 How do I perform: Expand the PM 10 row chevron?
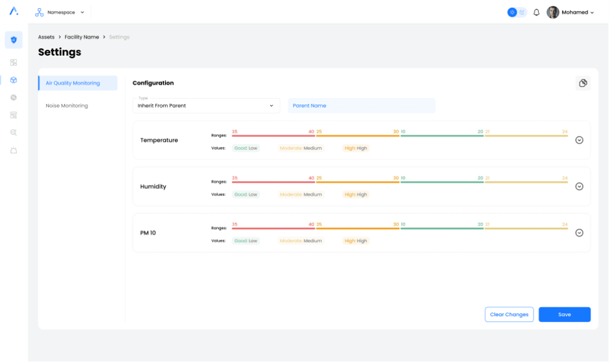click(x=579, y=233)
